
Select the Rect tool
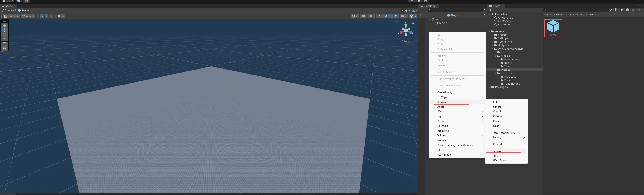tap(5, 44)
